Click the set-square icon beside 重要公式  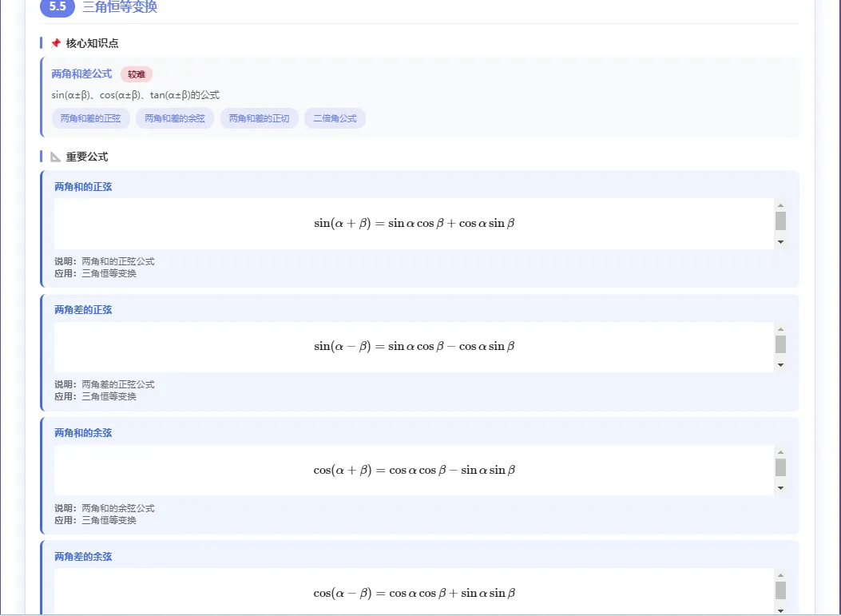click(56, 157)
